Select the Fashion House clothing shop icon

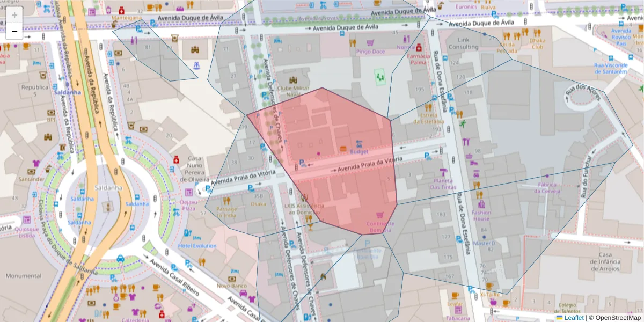(481, 204)
